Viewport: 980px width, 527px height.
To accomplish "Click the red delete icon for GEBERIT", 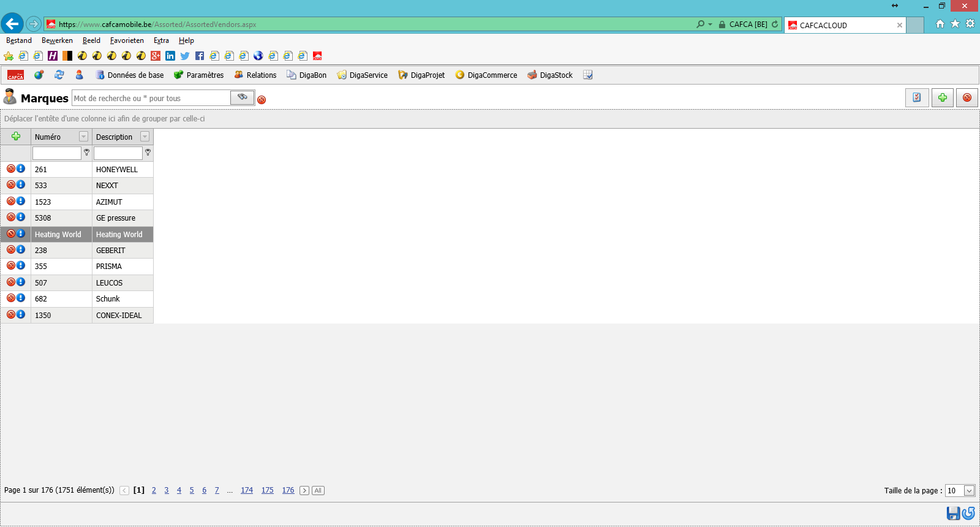I will point(11,249).
